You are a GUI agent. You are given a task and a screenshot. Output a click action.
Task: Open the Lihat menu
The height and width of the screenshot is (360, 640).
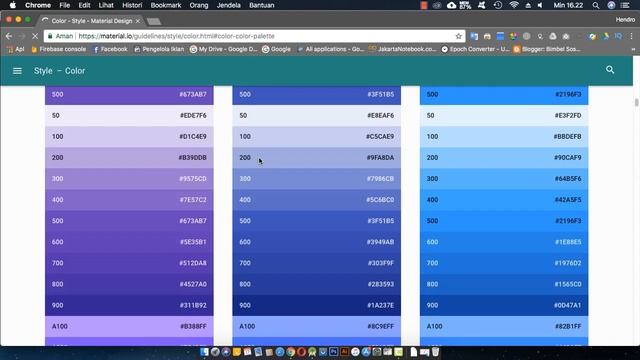click(106, 5)
